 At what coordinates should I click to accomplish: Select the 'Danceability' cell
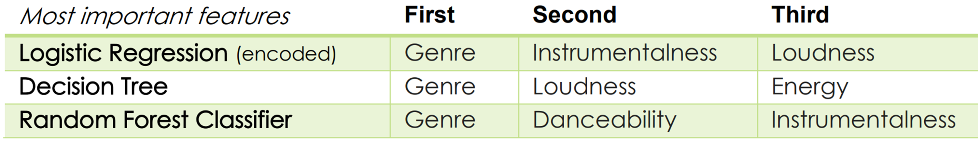point(605,120)
